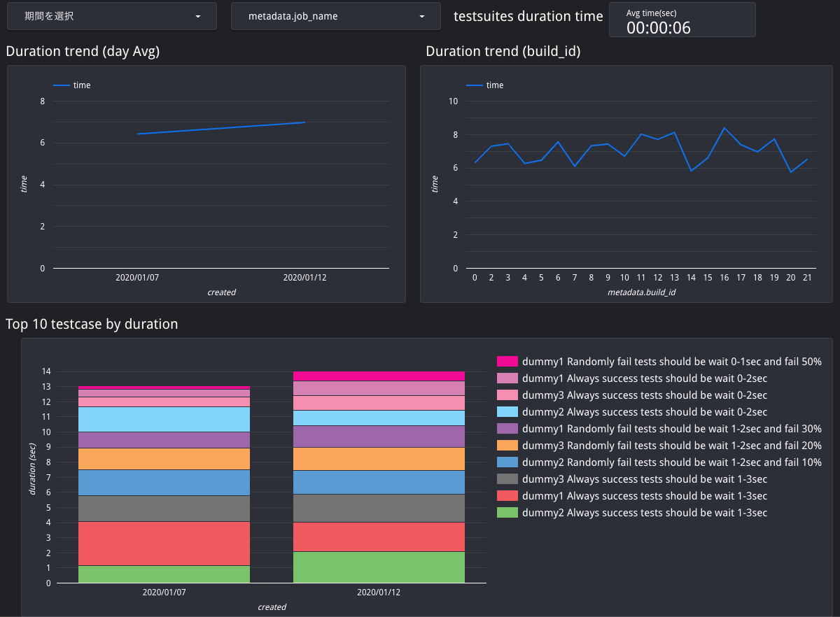Image resolution: width=840 pixels, height=617 pixels.
Task: Open the 期間を選択 date range dropdown
Action: click(x=112, y=16)
